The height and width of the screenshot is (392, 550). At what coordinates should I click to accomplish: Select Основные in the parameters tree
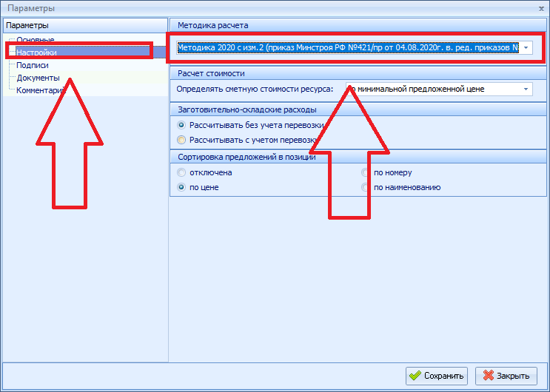point(35,40)
